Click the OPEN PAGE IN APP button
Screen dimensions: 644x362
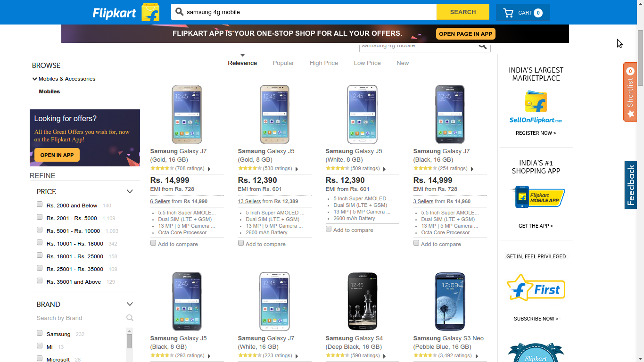point(466,34)
